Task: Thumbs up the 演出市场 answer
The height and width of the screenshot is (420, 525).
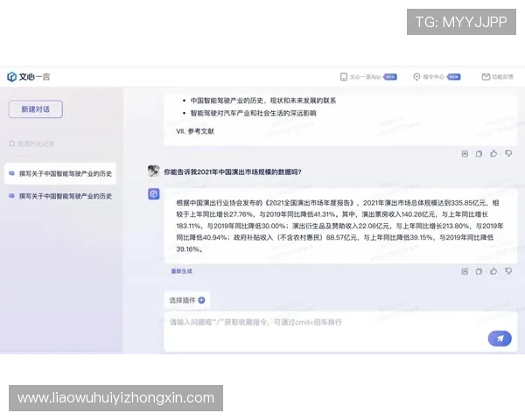Action: (x=493, y=271)
